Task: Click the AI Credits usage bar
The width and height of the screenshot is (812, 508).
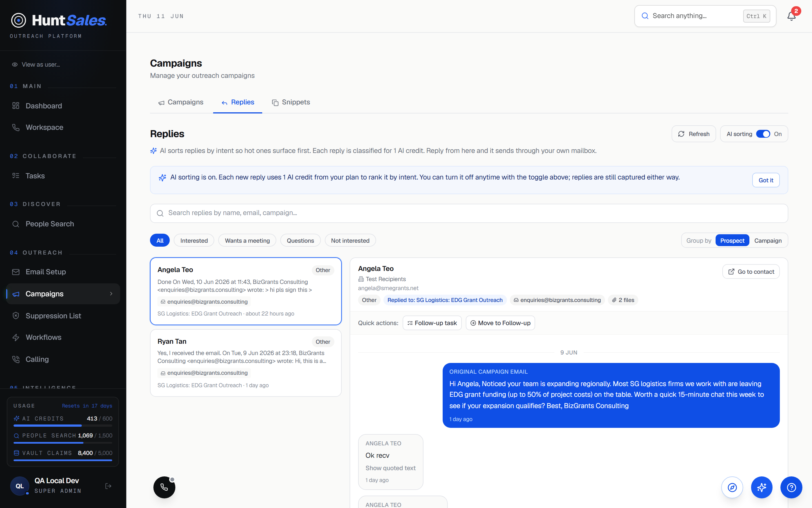Action: pyautogui.click(x=63, y=426)
